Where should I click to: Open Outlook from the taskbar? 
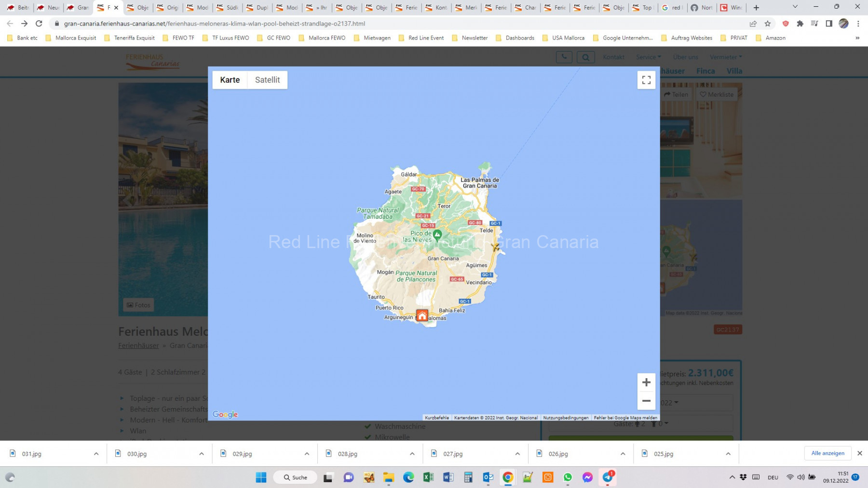488,477
